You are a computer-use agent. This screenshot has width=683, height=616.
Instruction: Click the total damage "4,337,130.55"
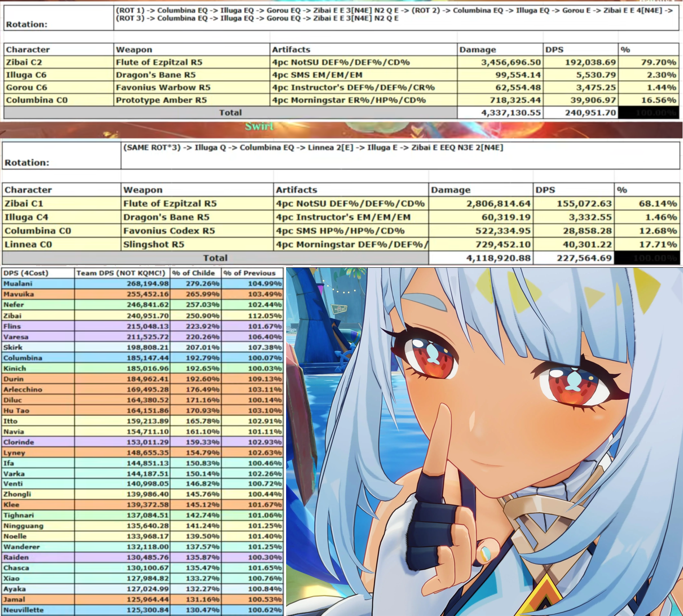pyautogui.click(x=500, y=113)
